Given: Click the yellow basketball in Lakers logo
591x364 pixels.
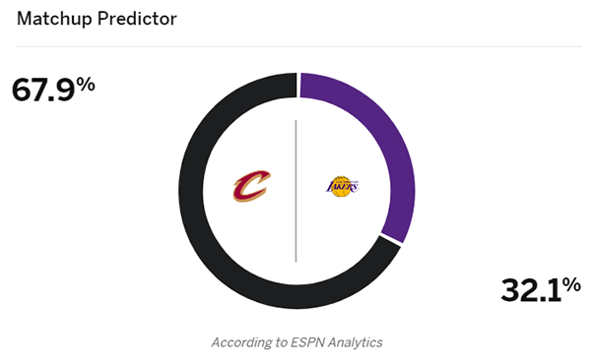Looking at the screenshot, I should pos(341,187).
